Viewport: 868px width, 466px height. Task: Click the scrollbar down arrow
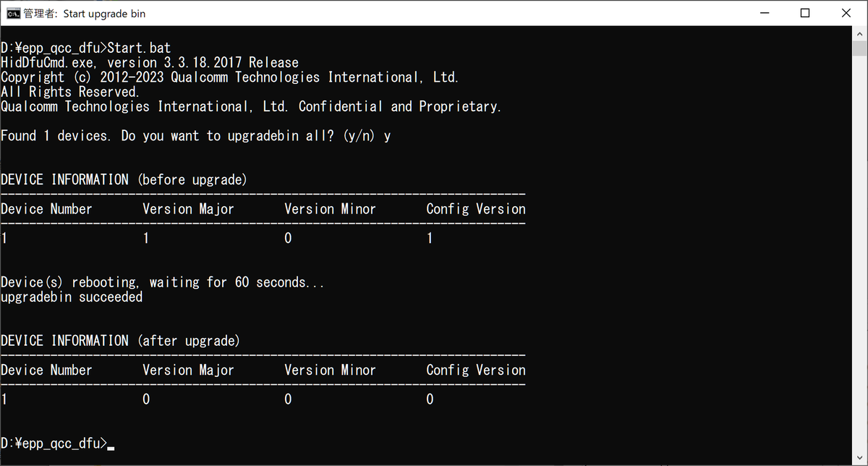tap(860, 458)
